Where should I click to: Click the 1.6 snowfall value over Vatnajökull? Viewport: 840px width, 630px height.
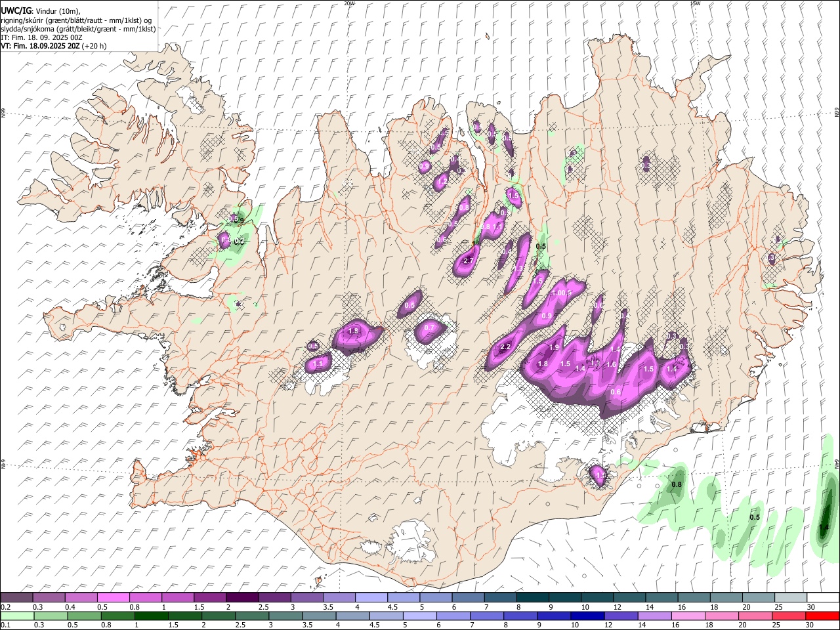(x=610, y=364)
